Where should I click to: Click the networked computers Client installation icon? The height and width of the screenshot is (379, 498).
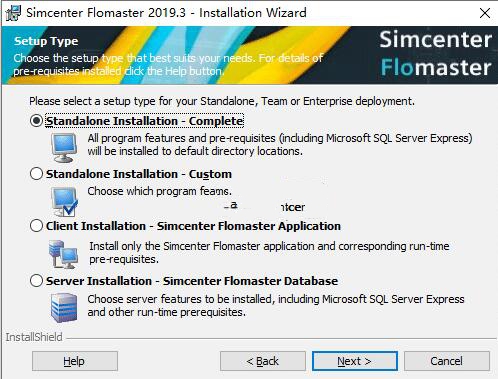[x=63, y=255]
